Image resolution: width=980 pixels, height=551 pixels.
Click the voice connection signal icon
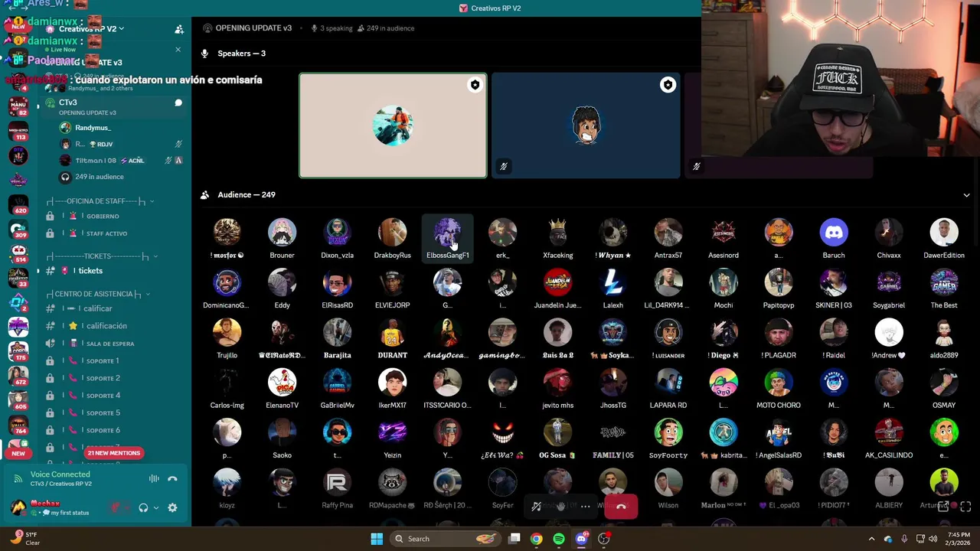(18, 479)
